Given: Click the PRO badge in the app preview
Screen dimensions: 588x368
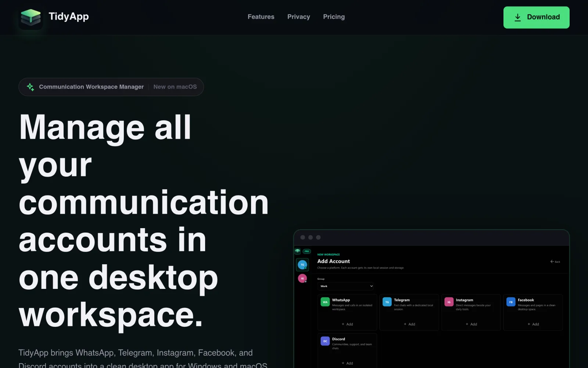Looking at the screenshot, I should pos(307,251).
